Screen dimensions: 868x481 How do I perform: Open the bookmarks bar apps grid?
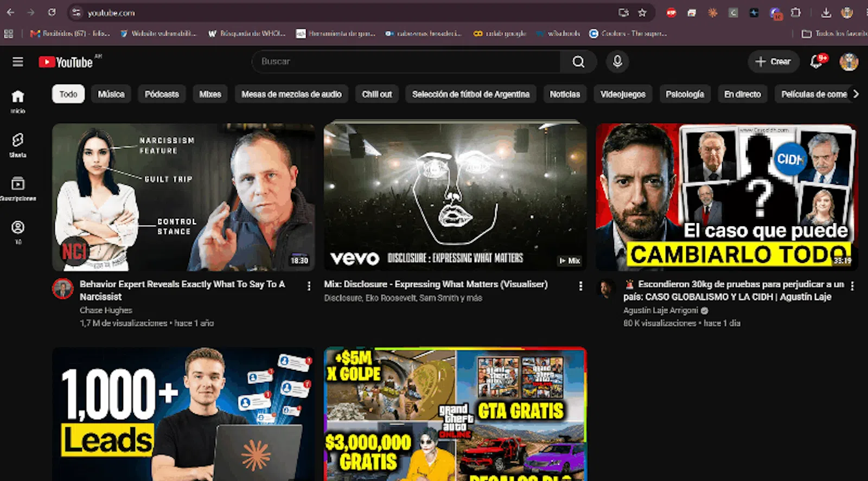pyautogui.click(x=9, y=34)
